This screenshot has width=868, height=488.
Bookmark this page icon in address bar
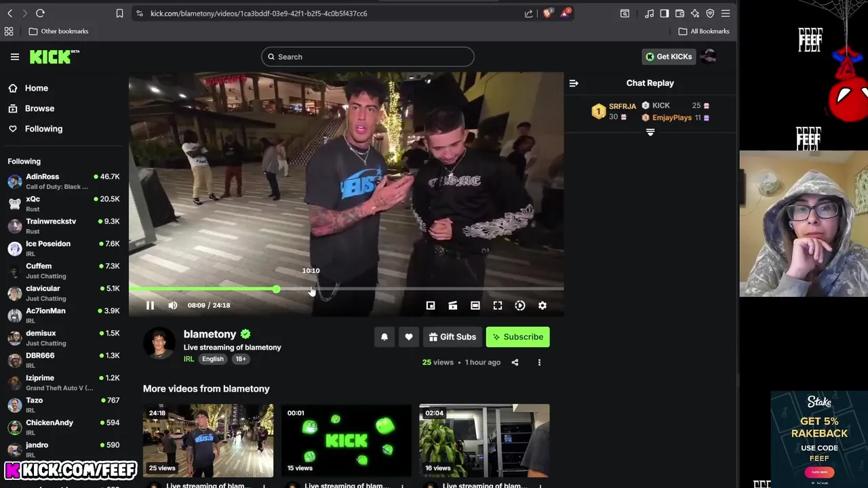click(119, 14)
